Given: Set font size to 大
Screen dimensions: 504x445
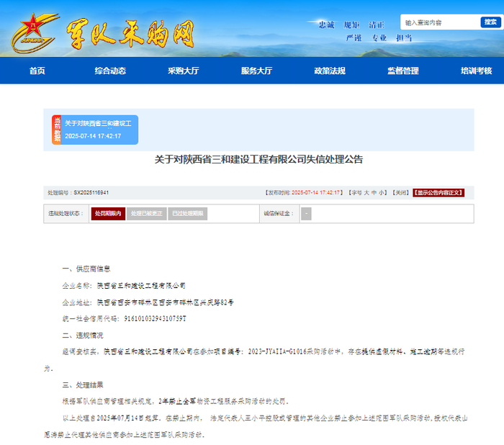Looking at the screenshot, I should click(x=366, y=192).
